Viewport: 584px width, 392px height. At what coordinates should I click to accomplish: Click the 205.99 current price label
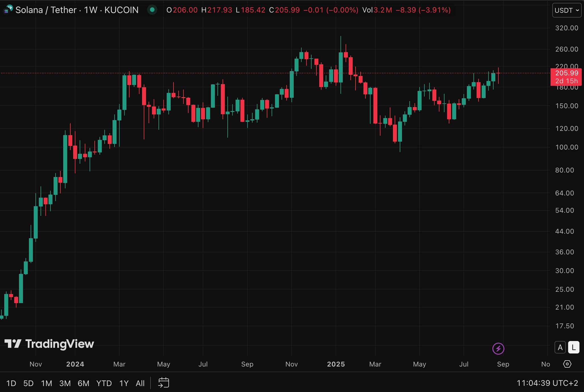coord(566,73)
